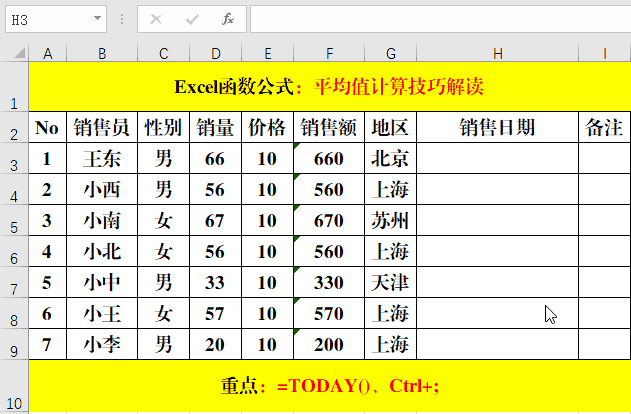Image resolution: width=631 pixels, height=414 pixels.
Task: Click the quantity cell 66
Action: (216, 158)
